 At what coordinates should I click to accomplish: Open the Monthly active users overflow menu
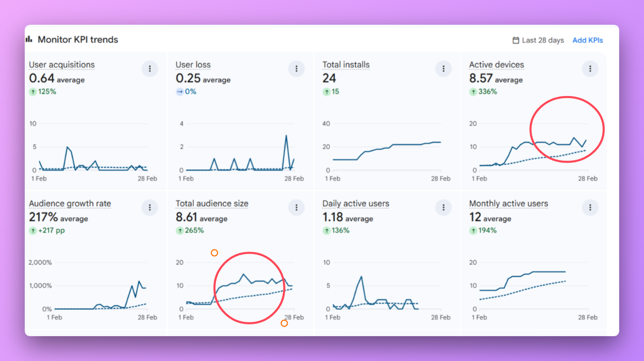590,207
